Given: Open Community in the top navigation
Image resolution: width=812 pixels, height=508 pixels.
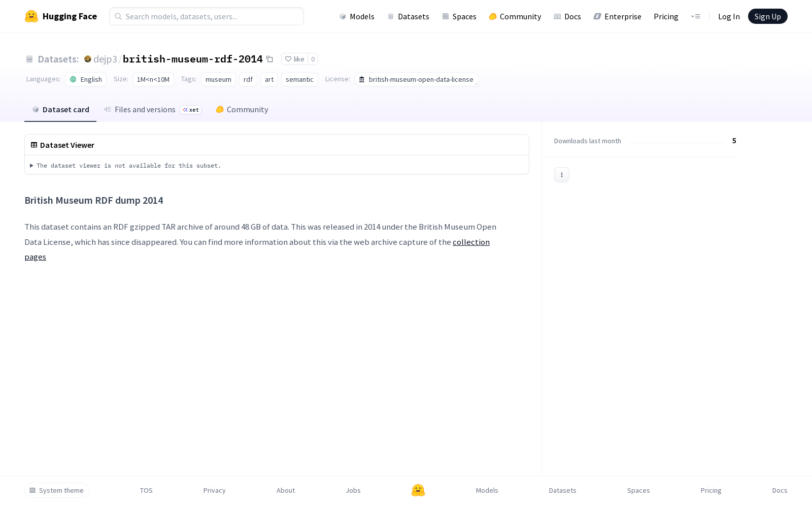Looking at the screenshot, I should (515, 16).
